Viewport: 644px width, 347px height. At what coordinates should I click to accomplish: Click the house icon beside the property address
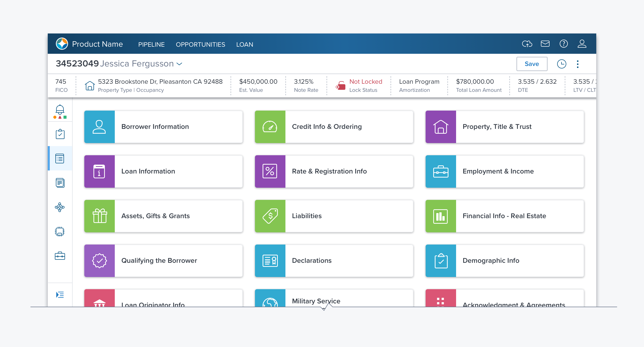[x=90, y=86]
